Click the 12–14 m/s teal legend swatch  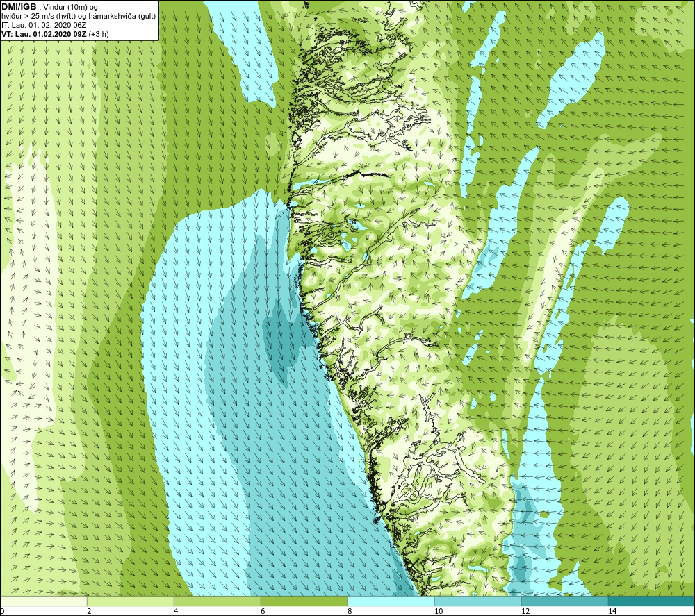[x=564, y=601]
